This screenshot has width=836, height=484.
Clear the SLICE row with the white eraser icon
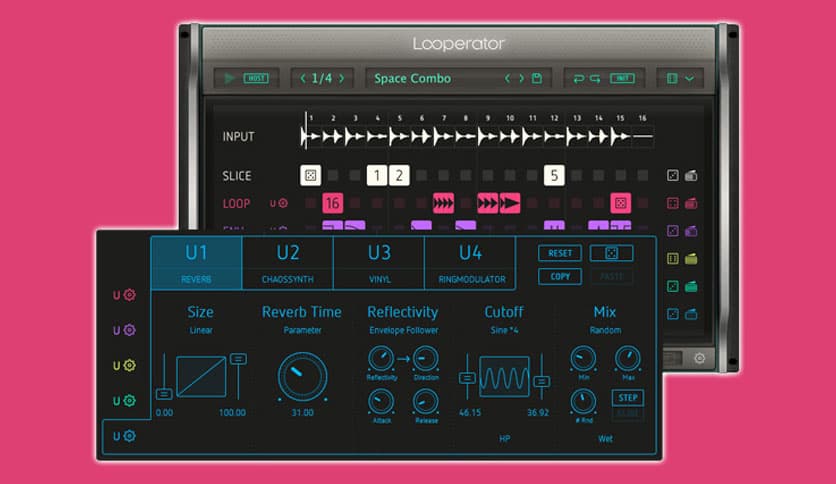coord(691,175)
